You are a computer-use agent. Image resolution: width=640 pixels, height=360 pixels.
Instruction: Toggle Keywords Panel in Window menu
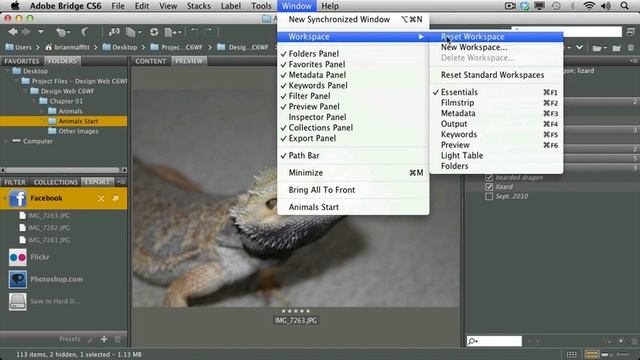pyautogui.click(x=353, y=86)
